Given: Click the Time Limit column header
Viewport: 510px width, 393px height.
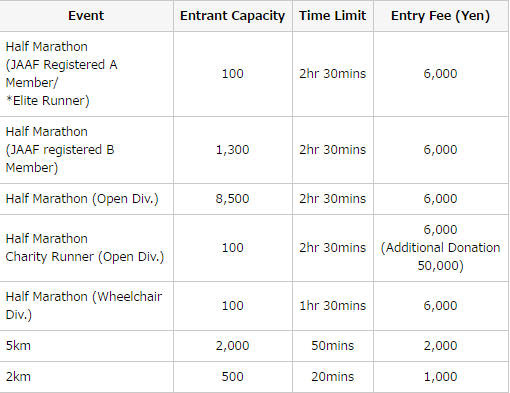Looking at the screenshot, I should coord(333,16).
